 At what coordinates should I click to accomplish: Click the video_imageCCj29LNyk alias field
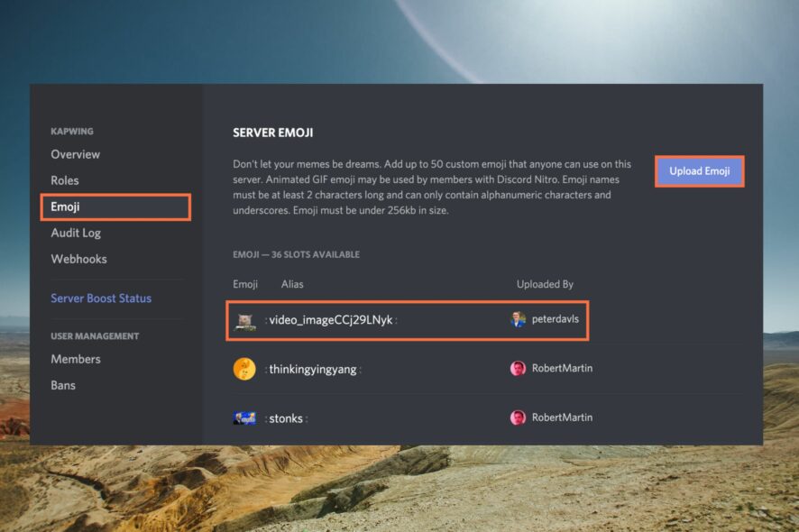tap(331, 320)
